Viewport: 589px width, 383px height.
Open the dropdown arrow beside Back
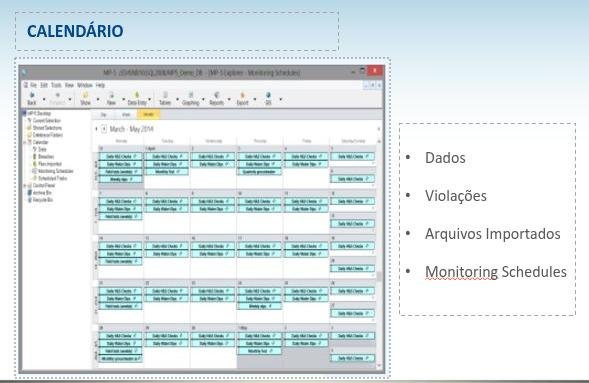44,99
